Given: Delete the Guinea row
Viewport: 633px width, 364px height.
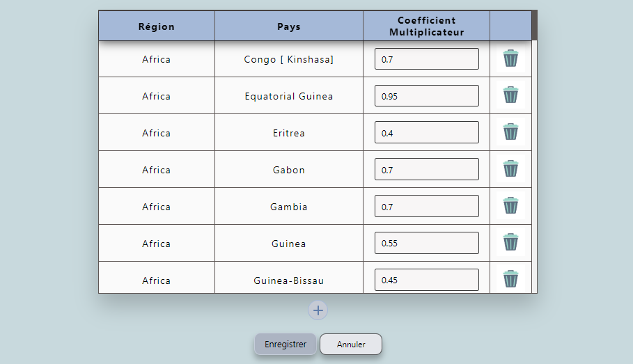Looking at the screenshot, I should coord(510,242).
